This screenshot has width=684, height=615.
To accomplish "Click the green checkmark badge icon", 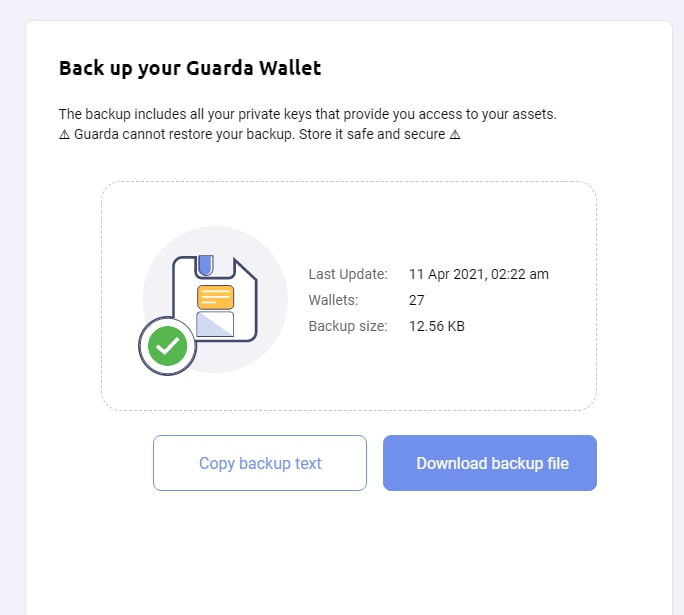I will click(x=168, y=346).
